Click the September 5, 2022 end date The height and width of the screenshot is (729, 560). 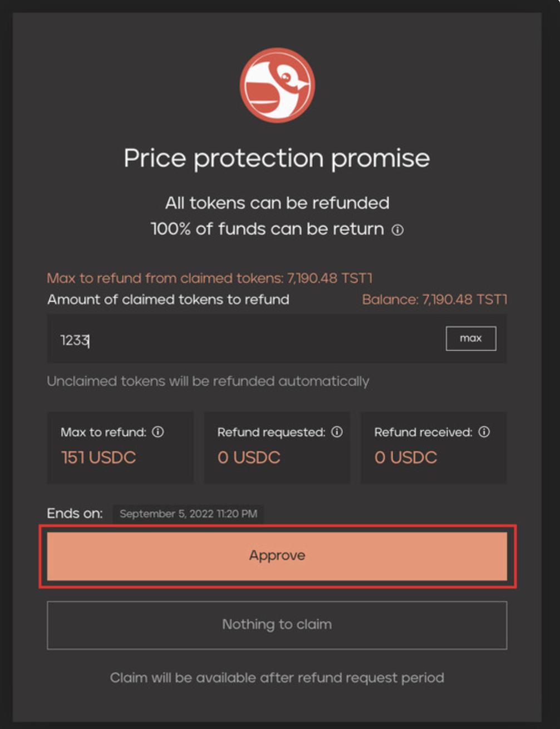188,514
